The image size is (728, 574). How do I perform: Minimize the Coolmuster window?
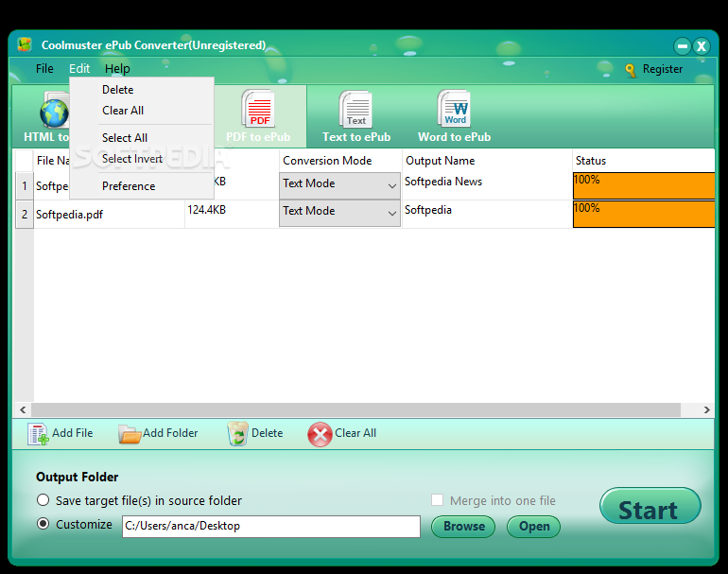682,46
